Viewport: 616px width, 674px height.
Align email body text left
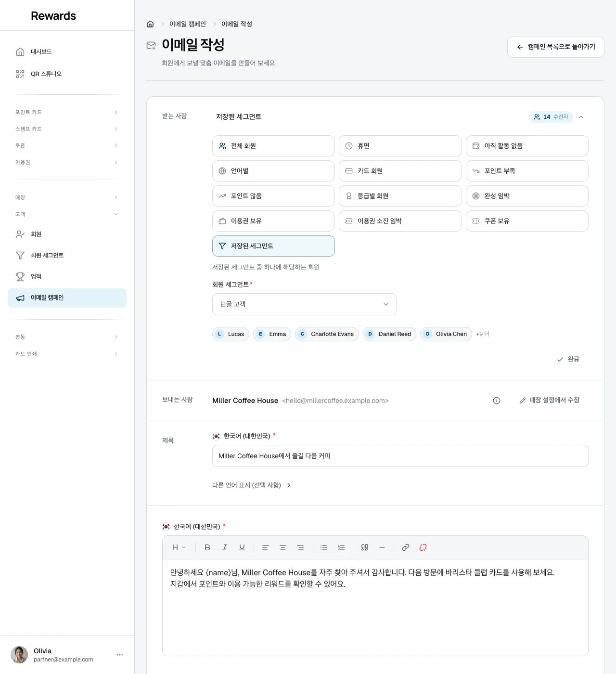tap(265, 547)
